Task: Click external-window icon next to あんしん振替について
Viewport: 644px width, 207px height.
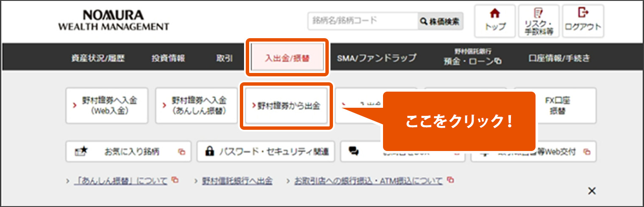Action: pyautogui.click(x=175, y=180)
